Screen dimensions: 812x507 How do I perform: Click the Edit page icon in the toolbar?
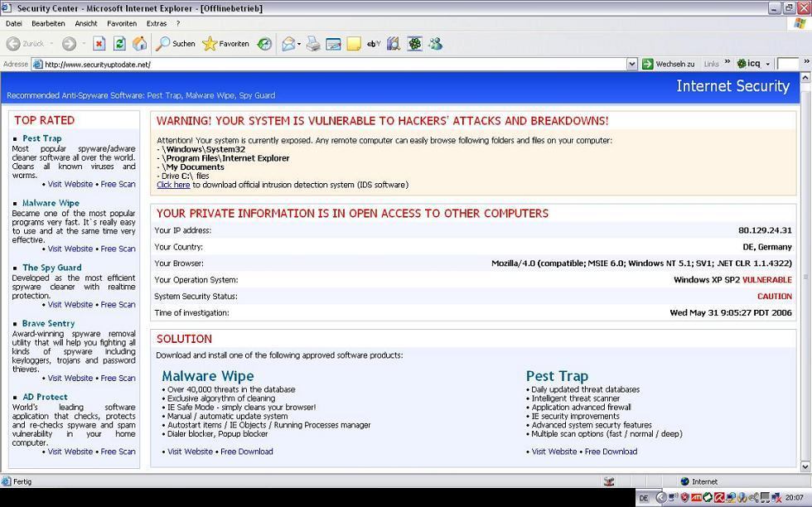pos(333,44)
